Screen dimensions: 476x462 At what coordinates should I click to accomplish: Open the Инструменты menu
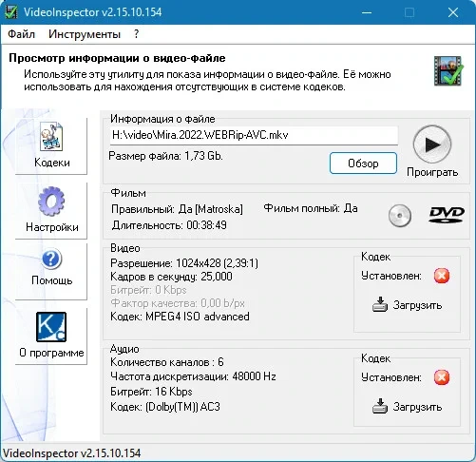(85, 34)
